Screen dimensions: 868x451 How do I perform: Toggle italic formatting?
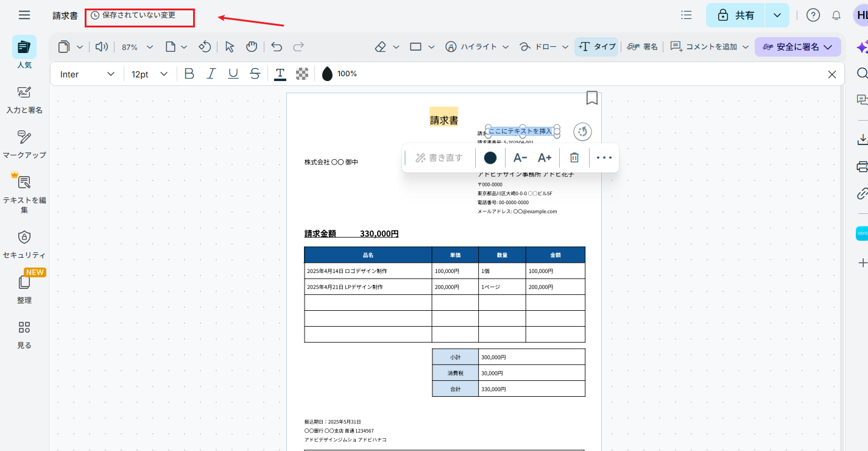point(211,74)
